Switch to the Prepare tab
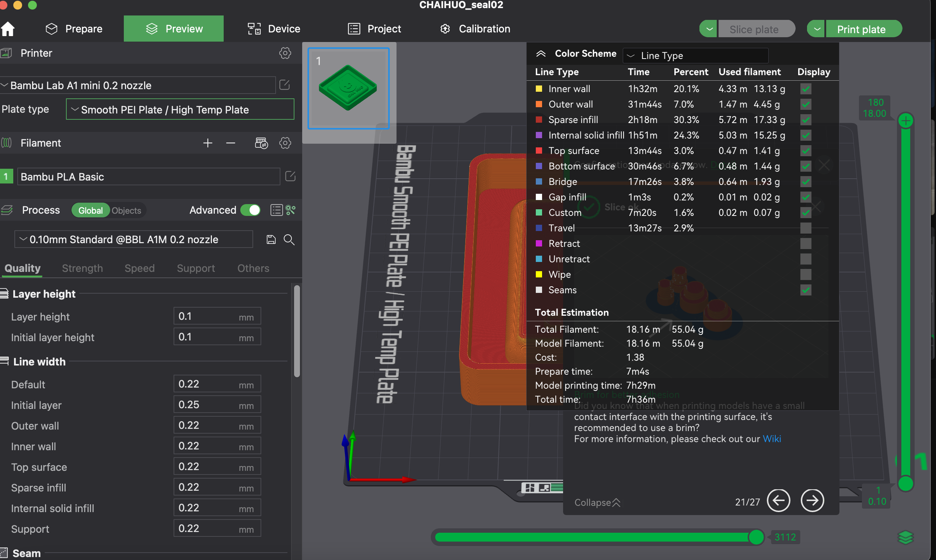This screenshot has height=560, width=936. click(x=74, y=29)
